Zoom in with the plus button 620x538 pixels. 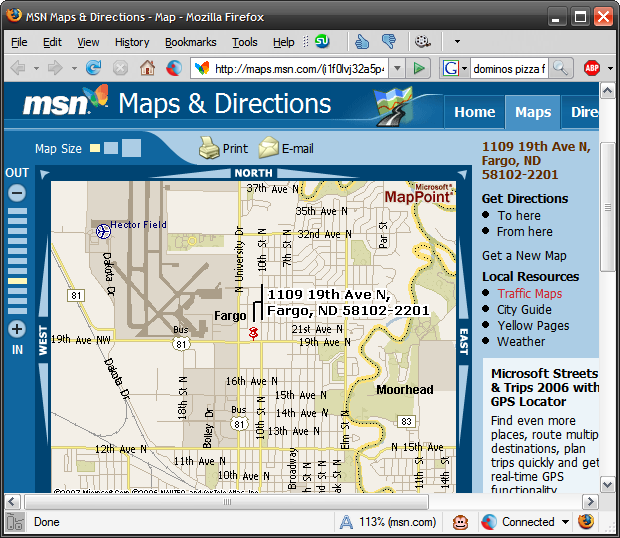click(17, 329)
